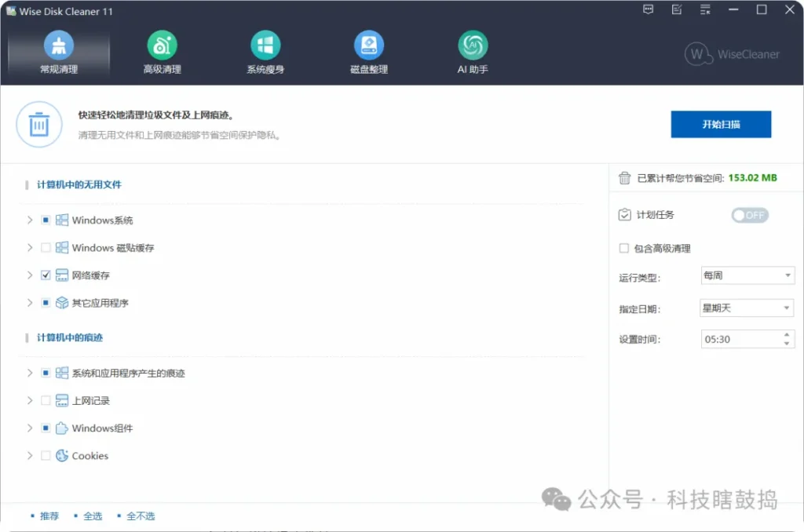Click the 计划任务 clipboard icon
This screenshot has height=532, width=804.
[624, 215]
